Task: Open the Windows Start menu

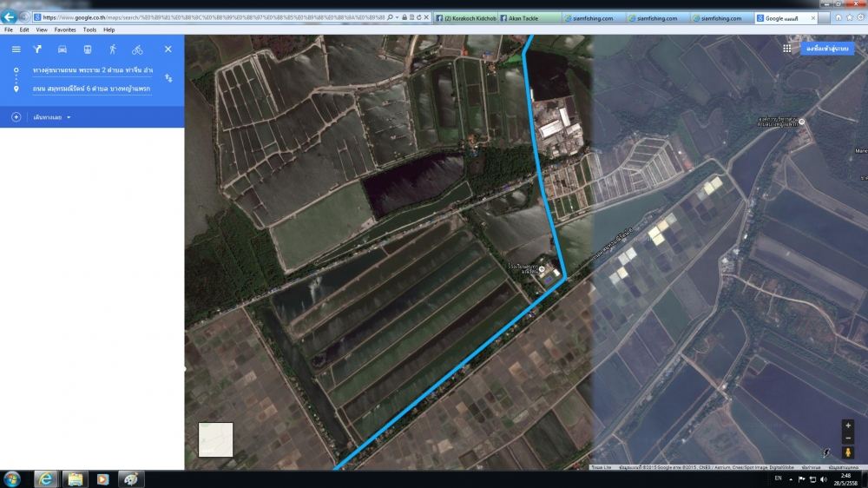Action: (x=11, y=479)
